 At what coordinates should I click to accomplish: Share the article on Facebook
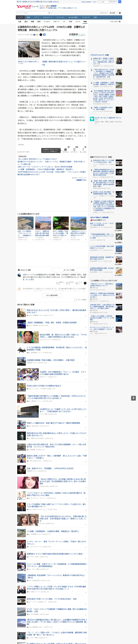[x=44, y=35]
